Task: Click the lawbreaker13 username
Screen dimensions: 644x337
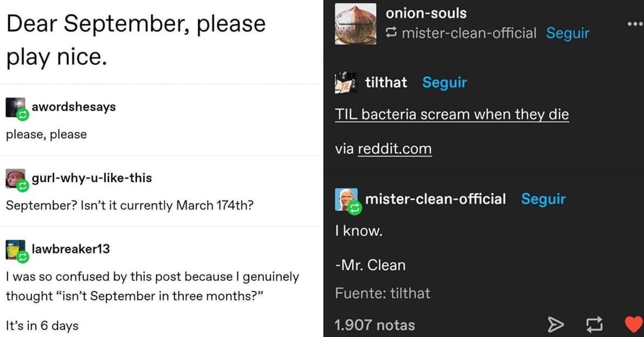Action: click(71, 248)
